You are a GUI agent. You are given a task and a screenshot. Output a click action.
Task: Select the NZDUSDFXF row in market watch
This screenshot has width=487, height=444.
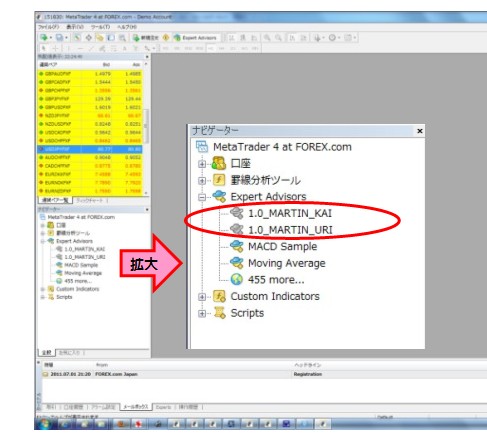tap(90, 124)
